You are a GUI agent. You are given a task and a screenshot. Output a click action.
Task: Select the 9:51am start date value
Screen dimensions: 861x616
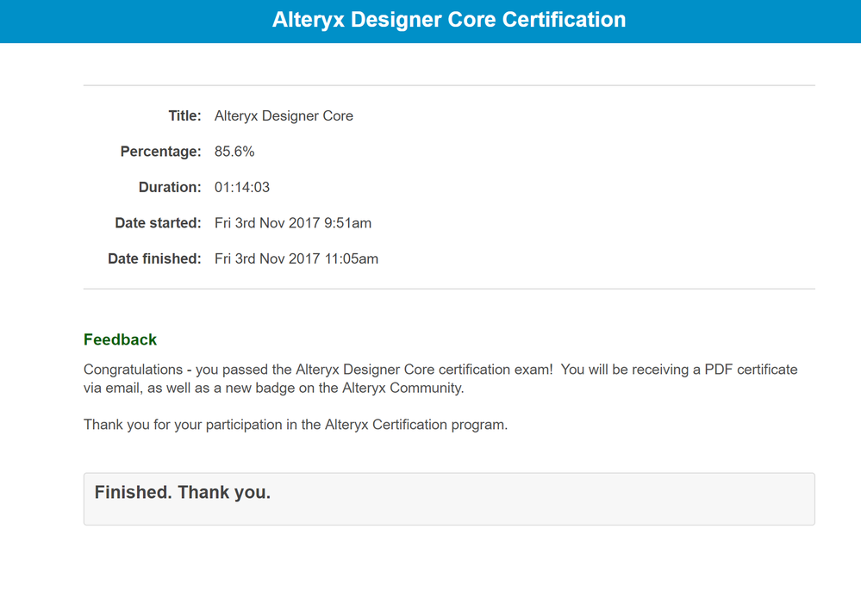[293, 223]
